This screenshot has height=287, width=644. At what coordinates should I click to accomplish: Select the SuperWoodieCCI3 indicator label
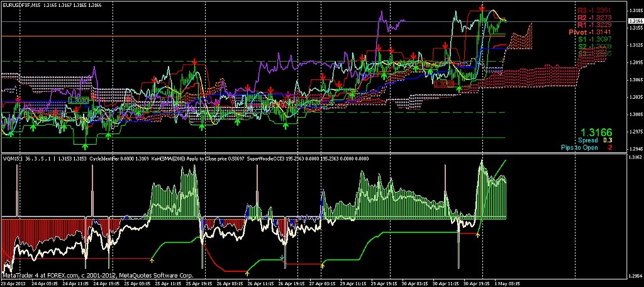pos(264,159)
